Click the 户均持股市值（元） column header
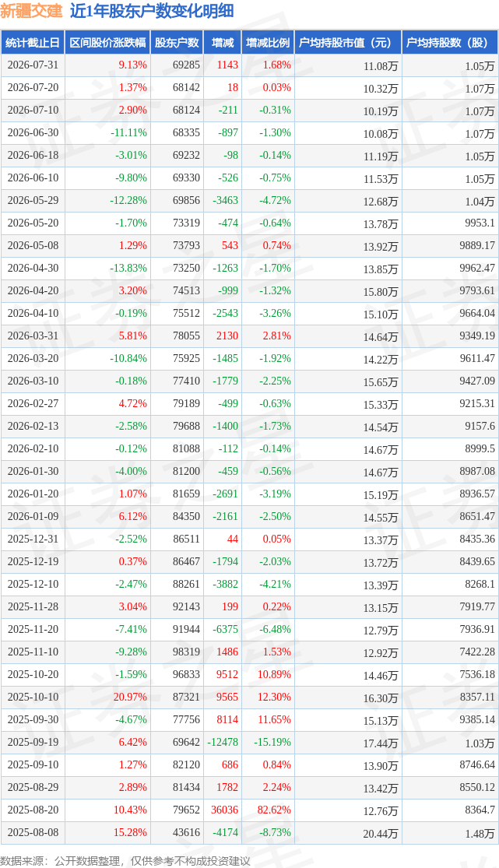Viewport: 499px width, 868px height. (348, 43)
